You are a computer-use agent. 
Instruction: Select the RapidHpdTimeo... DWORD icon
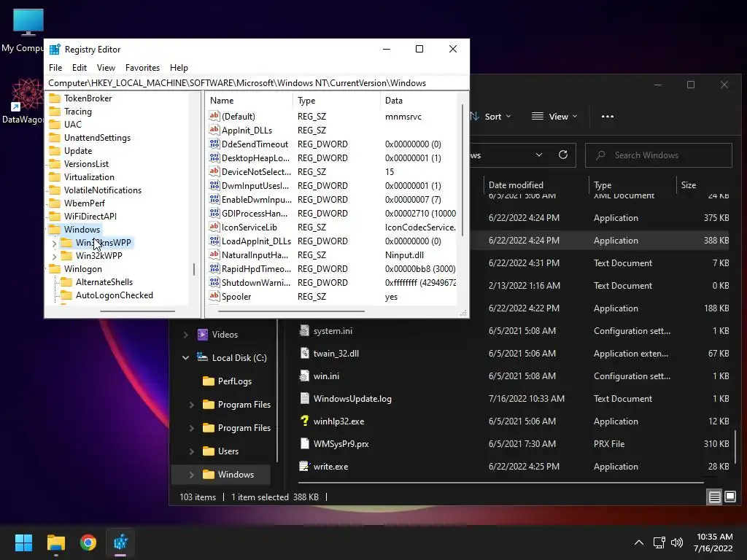214,268
